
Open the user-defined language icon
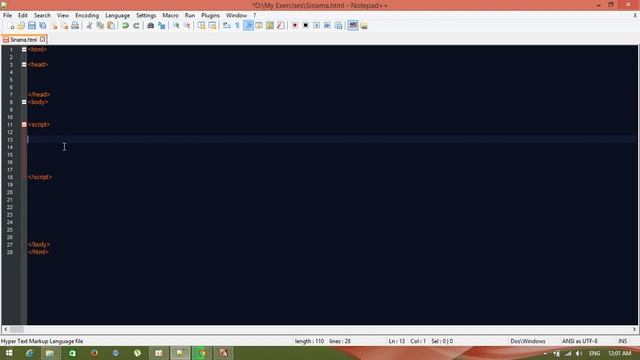259,26
